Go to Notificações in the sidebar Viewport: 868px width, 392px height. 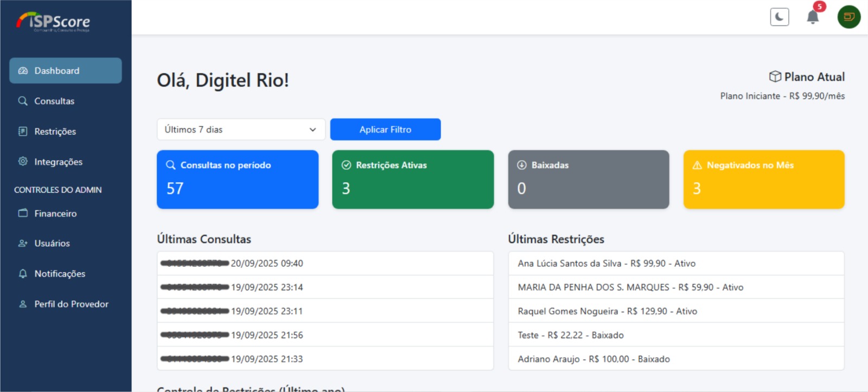coord(60,274)
